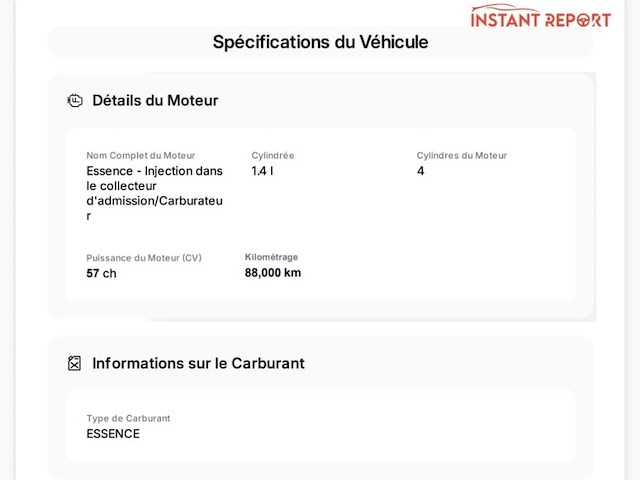Select the 1.4 l displacement value
Image resolution: width=640 pixels, height=480 pixels.
tap(262, 171)
